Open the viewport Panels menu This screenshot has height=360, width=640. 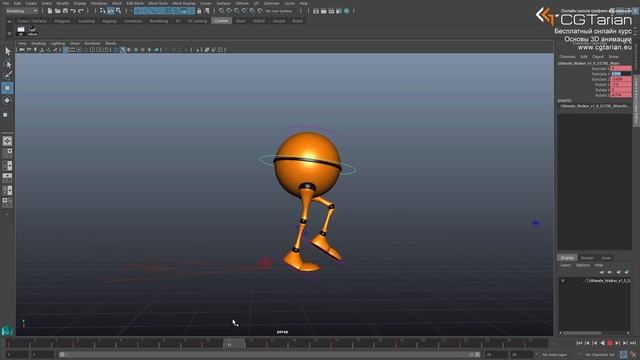click(x=111, y=43)
